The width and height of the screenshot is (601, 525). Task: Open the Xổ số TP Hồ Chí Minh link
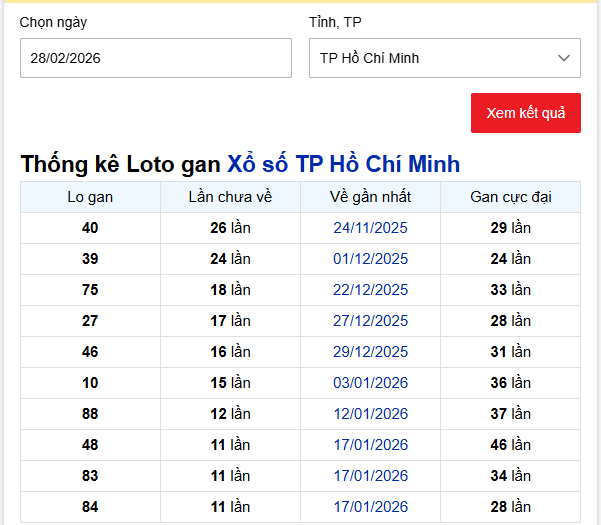343,164
